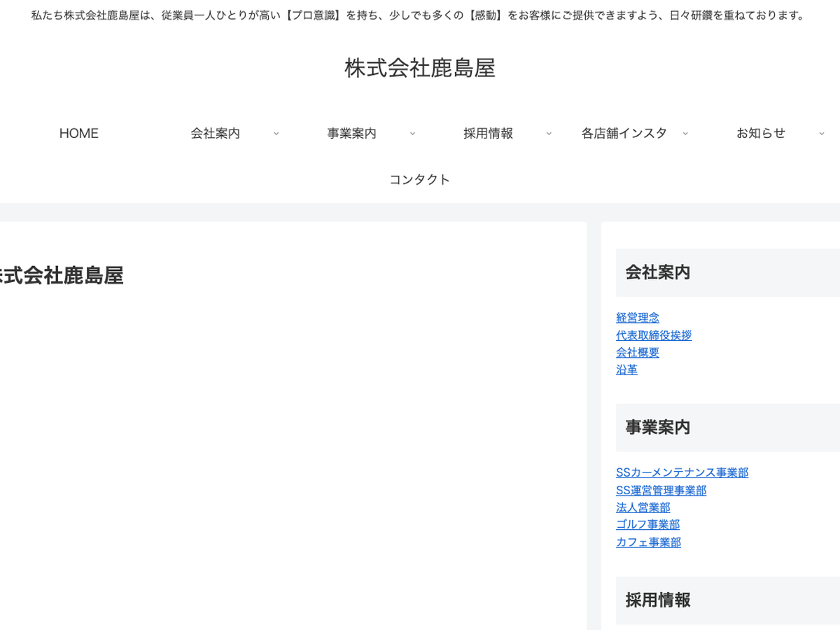This screenshot has height=630, width=840.
Task: Open the 会社案内 navigation menu item
Action: tap(215, 133)
